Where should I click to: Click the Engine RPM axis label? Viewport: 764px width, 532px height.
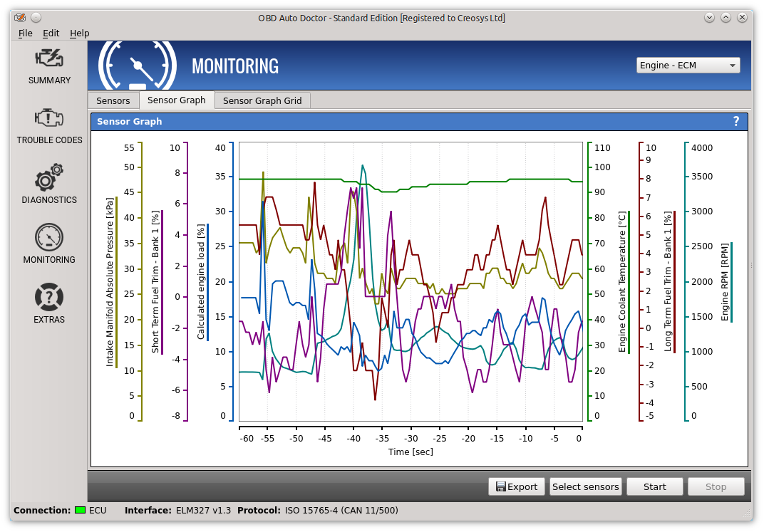(x=725, y=282)
